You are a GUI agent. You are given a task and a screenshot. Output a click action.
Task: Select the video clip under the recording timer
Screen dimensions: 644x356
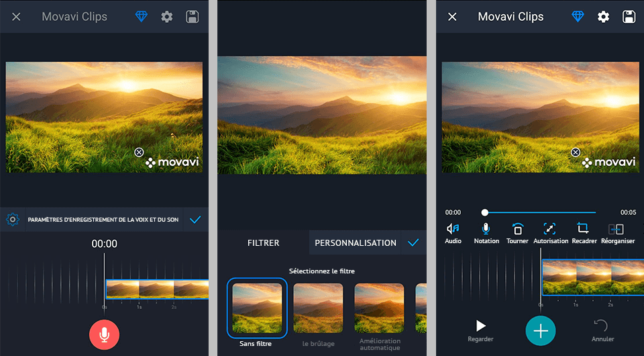click(156, 289)
